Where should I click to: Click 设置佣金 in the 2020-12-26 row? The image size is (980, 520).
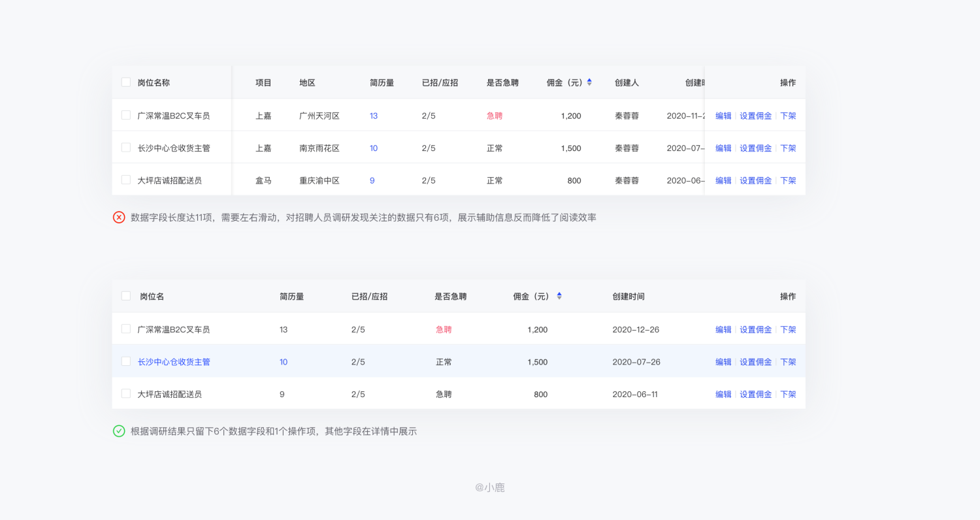756,329
